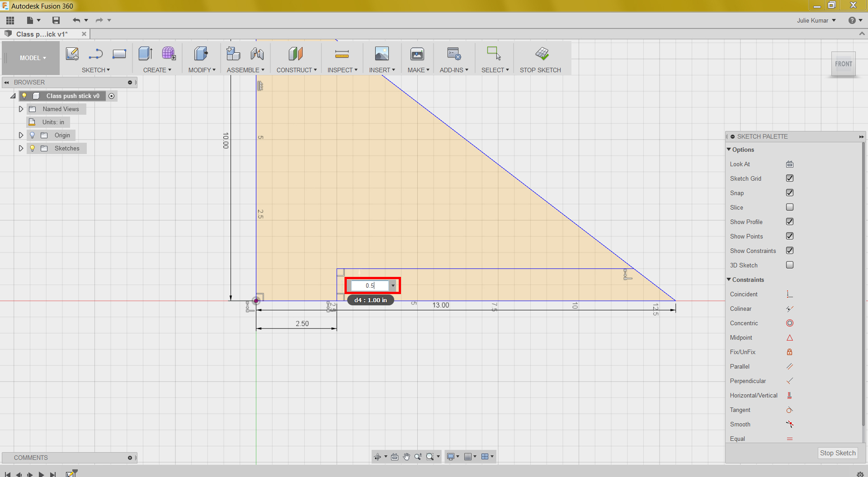The height and width of the screenshot is (477, 868).
Task: Enable the 3D Sketch checkbox
Action: 790,265
